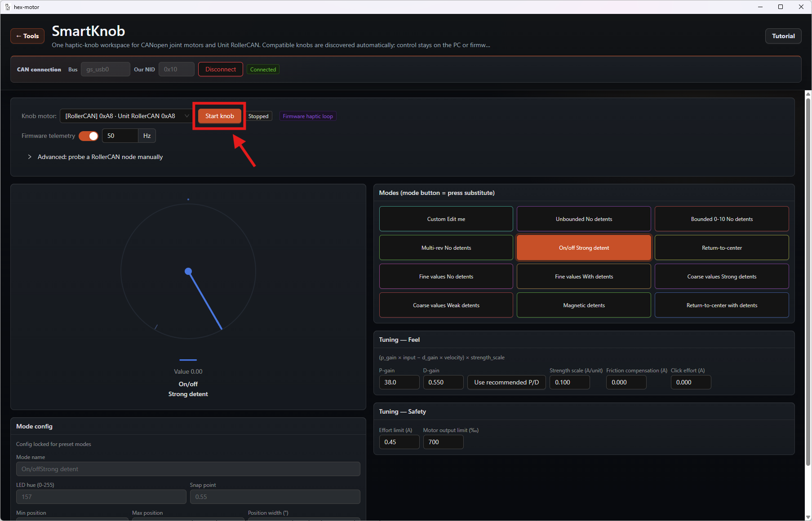Select Fine values With detents mode
Image resolution: width=812 pixels, height=521 pixels.
click(584, 276)
